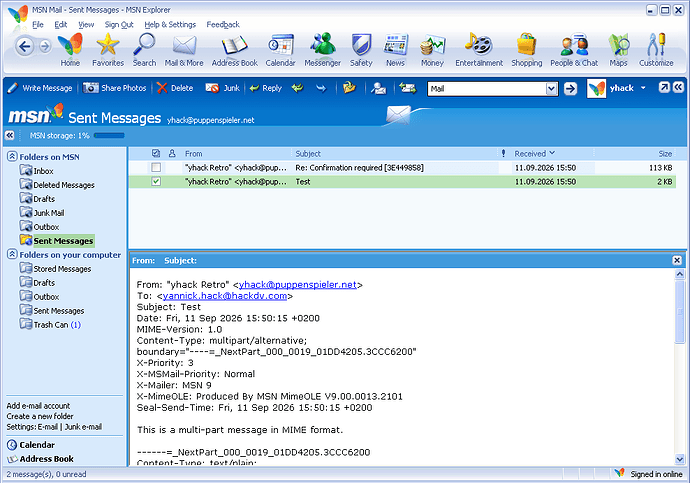Toggle the select-all checkbox in header
690x483 pixels.
(x=156, y=153)
